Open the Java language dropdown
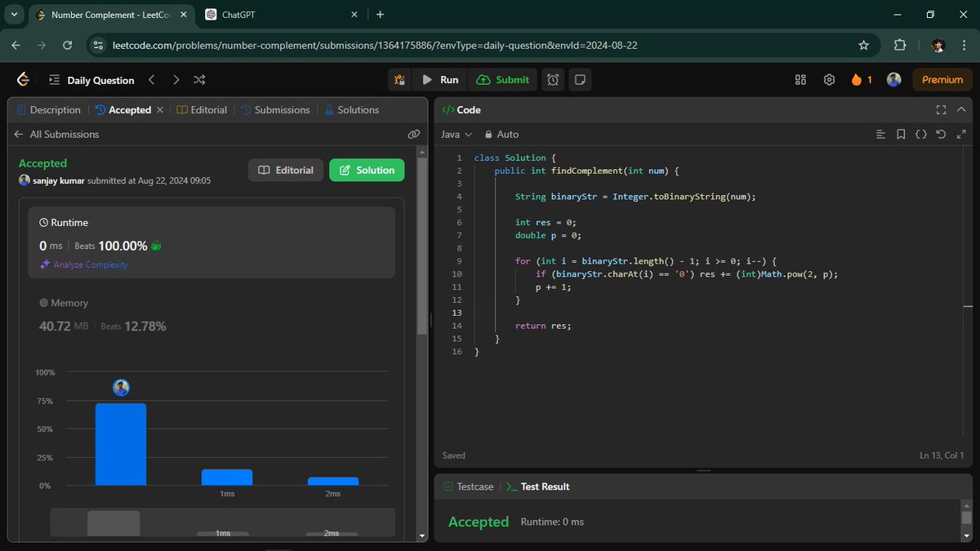The height and width of the screenshot is (551, 980). pos(457,135)
